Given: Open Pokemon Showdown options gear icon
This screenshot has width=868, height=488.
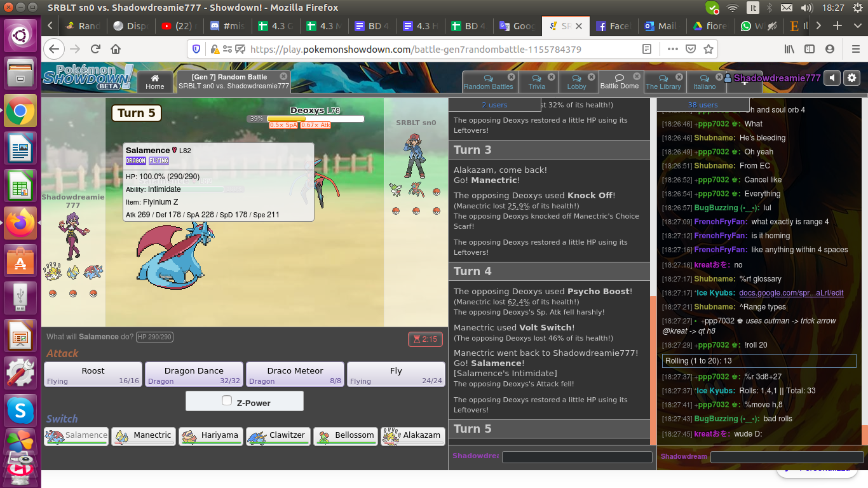Looking at the screenshot, I should [851, 78].
